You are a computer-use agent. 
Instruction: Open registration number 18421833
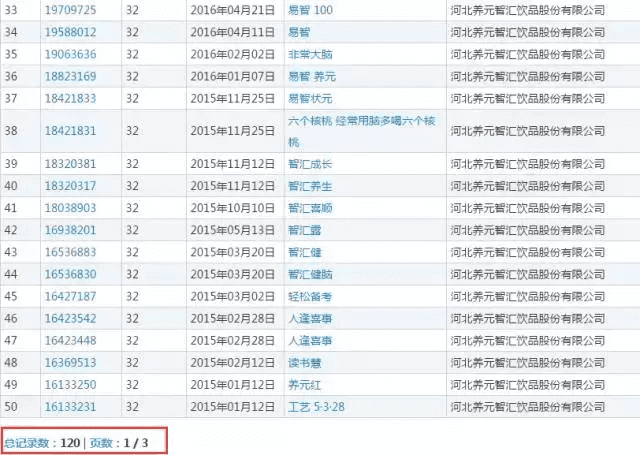click(x=70, y=98)
